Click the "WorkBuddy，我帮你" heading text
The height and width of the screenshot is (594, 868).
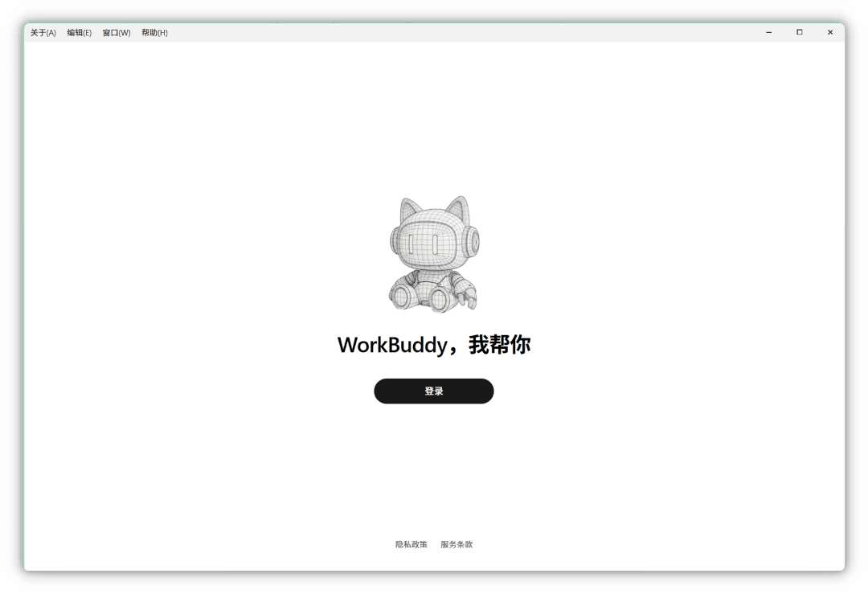tap(434, 344)
